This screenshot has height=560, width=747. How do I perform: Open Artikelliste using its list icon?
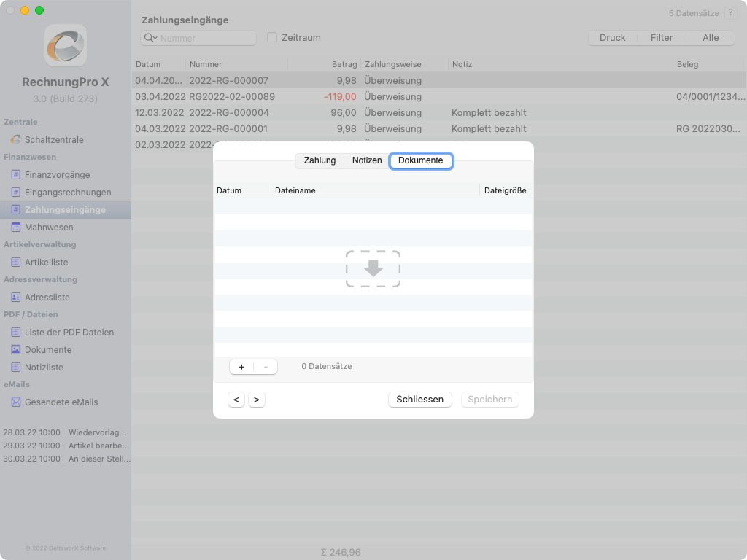click(15, 262)
